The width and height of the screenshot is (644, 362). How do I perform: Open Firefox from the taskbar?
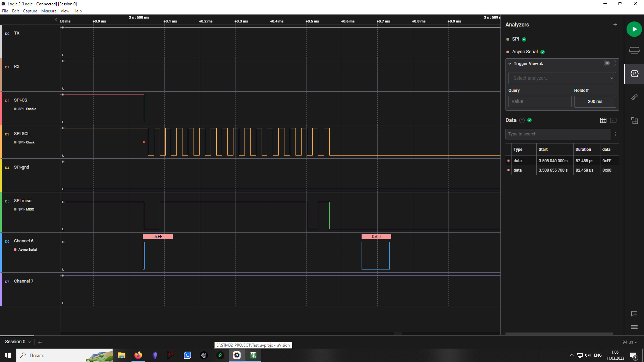pos(138,355)
